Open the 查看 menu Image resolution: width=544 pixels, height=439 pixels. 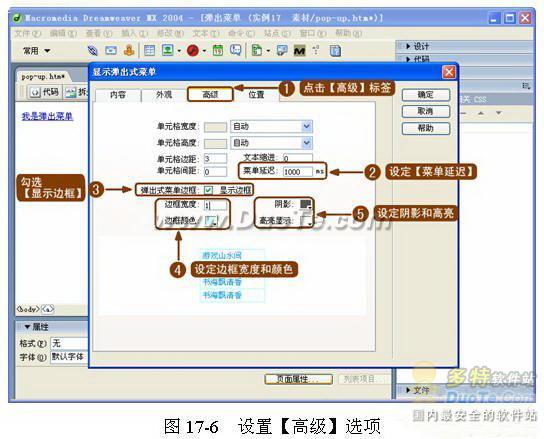[x=99, y=34]
